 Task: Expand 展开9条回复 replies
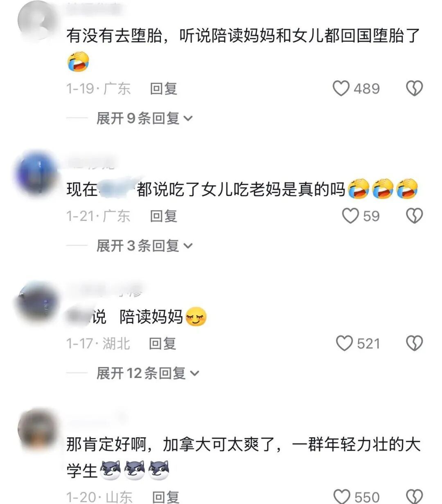[x=144, y=118]
